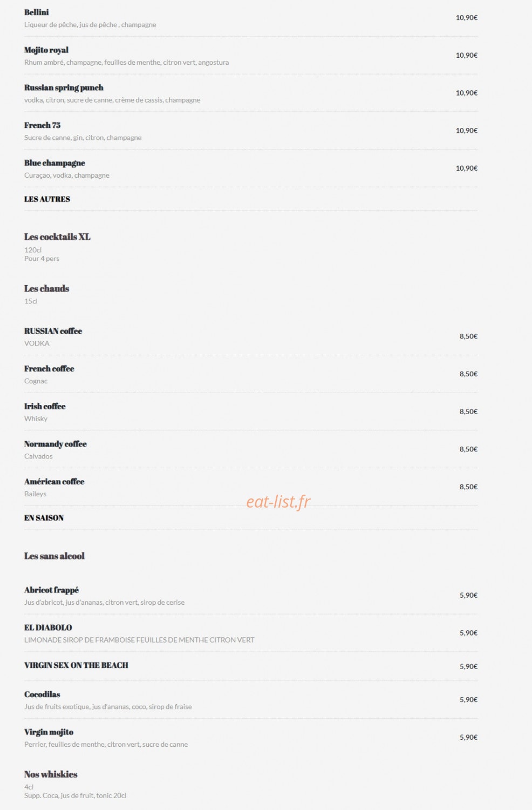Open the LES AUTRES section heading
532x810 pixels.
tap(47, 199)
